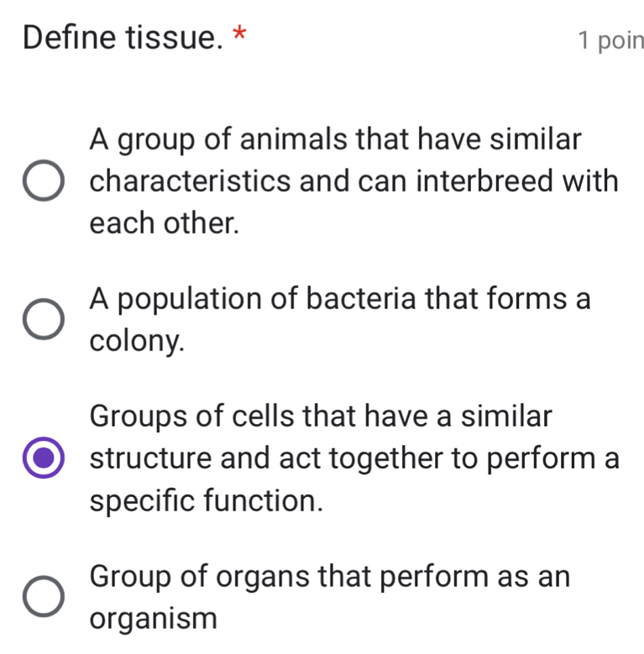
Task: Pick the "Group of organs" radio button
Action: click(43, 597)
